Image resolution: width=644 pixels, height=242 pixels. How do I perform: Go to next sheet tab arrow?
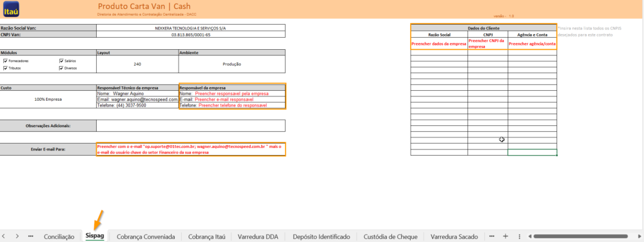(x=17, y=236)
